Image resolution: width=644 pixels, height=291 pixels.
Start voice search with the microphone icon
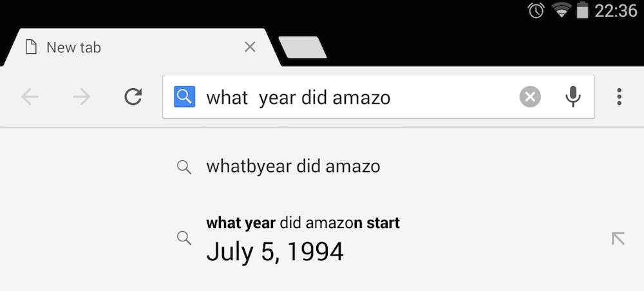[x=573, y=97]
